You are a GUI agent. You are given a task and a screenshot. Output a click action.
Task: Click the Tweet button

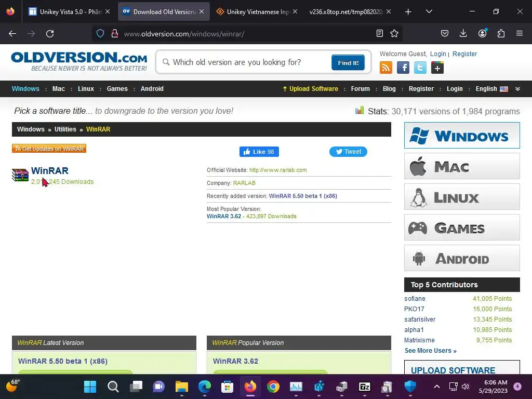[348, 152]
